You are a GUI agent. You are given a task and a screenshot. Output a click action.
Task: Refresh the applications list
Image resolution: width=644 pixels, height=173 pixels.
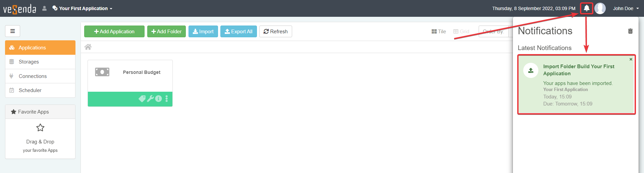[x=275, y=32]
